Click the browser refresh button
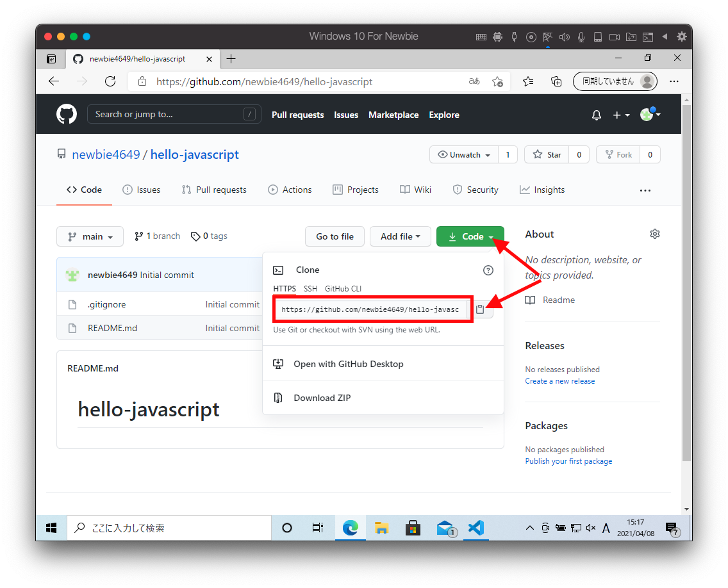Viewport: 728px width, 588px height. [110, 82]
